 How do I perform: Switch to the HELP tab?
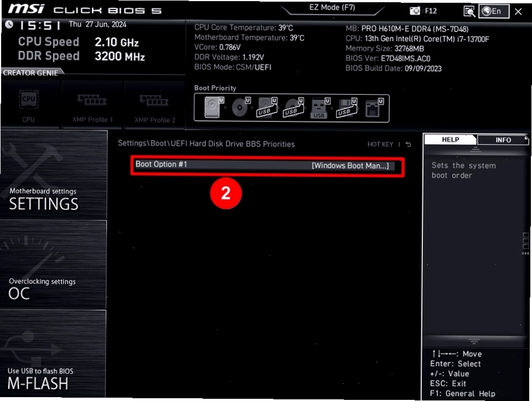(x=450, y=140)
